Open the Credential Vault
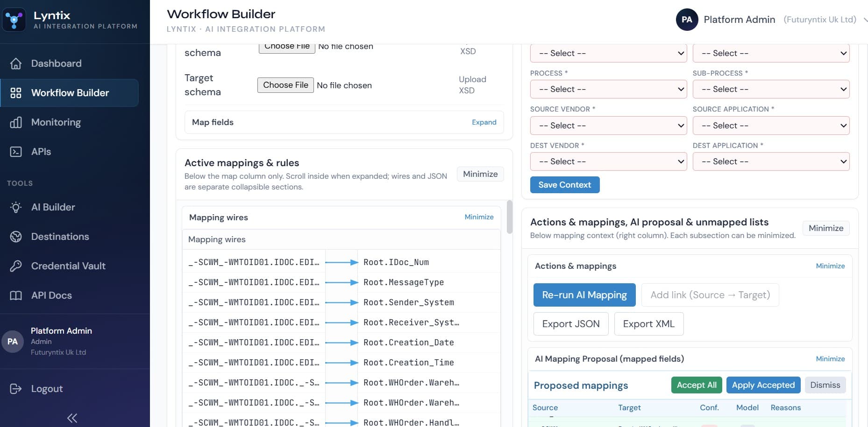 (69, 266)
